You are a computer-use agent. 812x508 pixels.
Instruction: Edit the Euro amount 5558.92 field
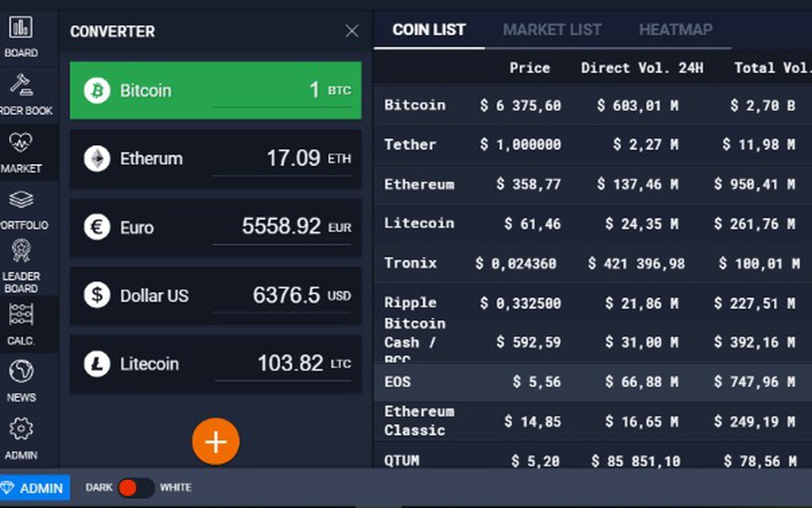(x=282, y=227)
